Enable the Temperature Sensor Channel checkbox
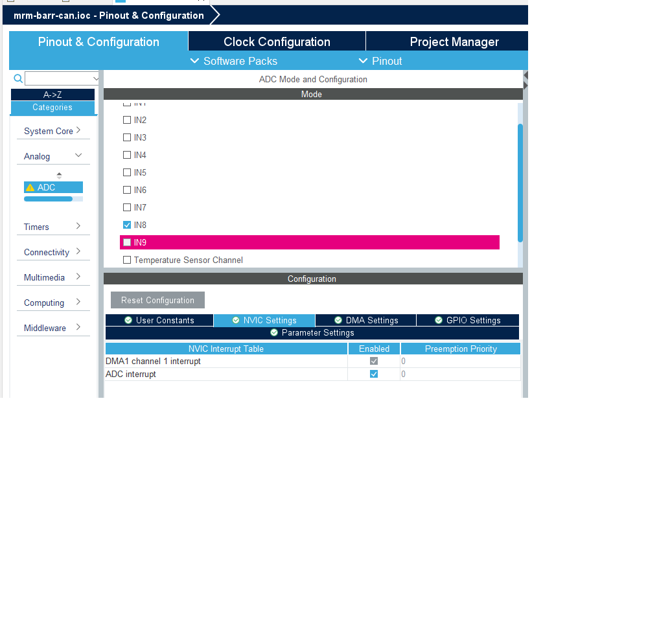This screenshot has width=670, height=644. [127, 260]
